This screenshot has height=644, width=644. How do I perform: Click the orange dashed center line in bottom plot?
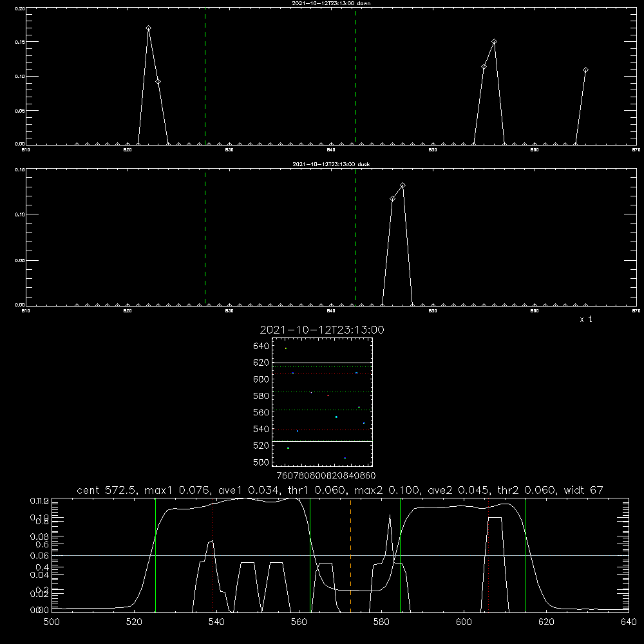pyautogui.click(x=350, y=554)
